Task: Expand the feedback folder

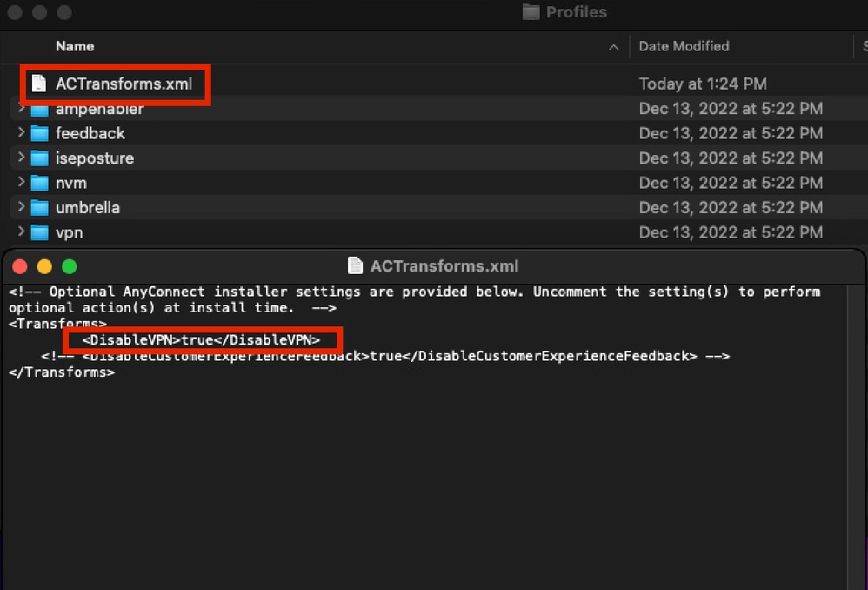Action: tap(22, 133)
